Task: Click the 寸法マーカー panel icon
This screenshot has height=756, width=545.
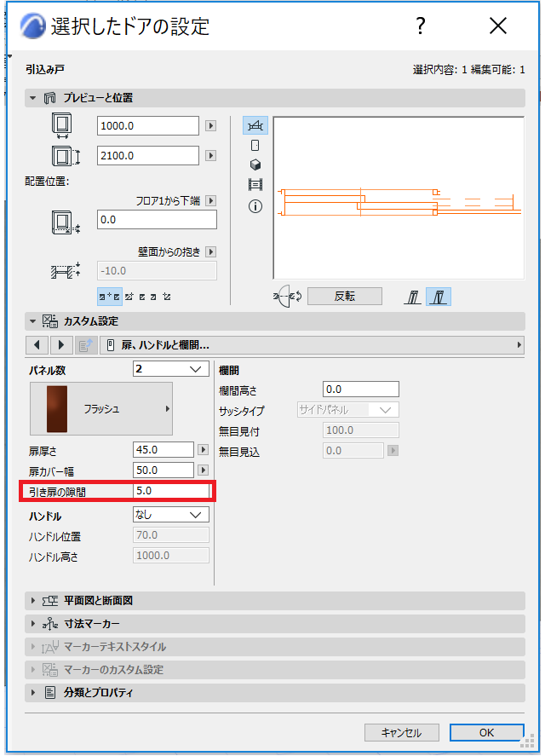Action: pyautogui.click(x=50, y=624)
